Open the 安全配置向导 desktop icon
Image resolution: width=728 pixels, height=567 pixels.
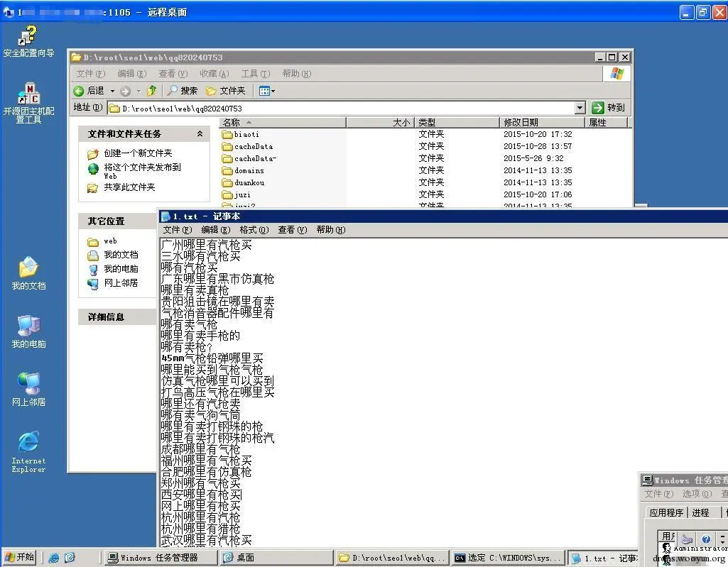28,42
